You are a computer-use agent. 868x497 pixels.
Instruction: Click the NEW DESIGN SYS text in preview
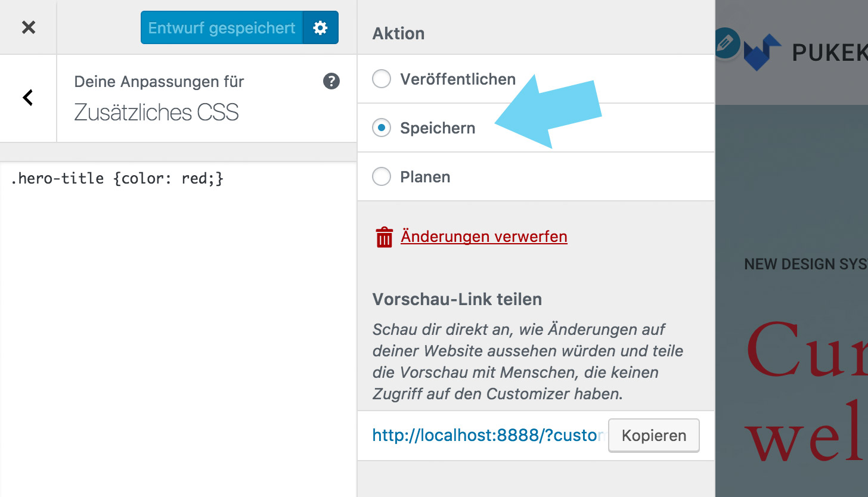806,264
